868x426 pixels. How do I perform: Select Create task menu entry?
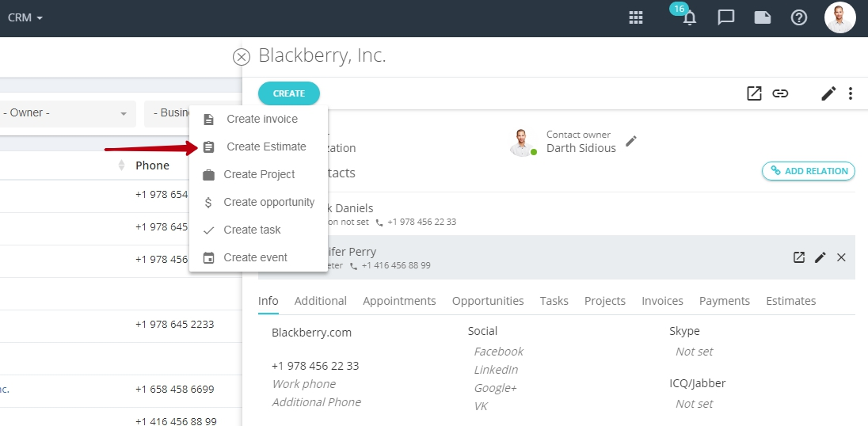coord(258,230)
